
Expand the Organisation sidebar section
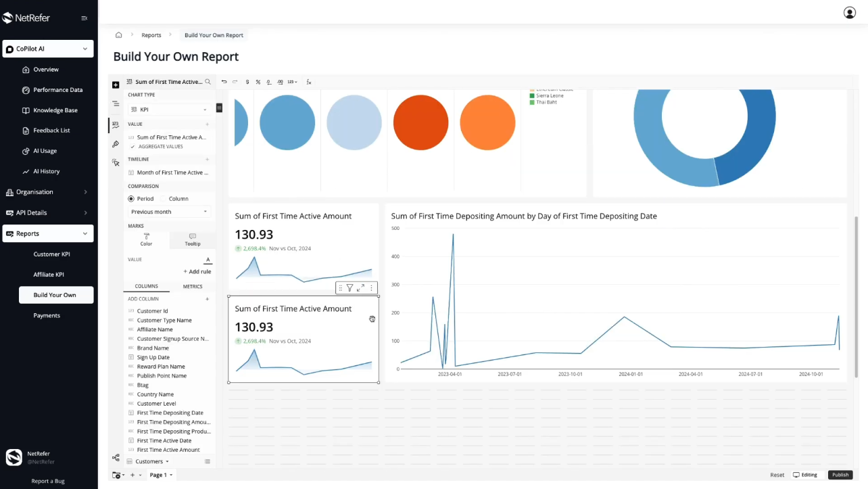(48, 192)
